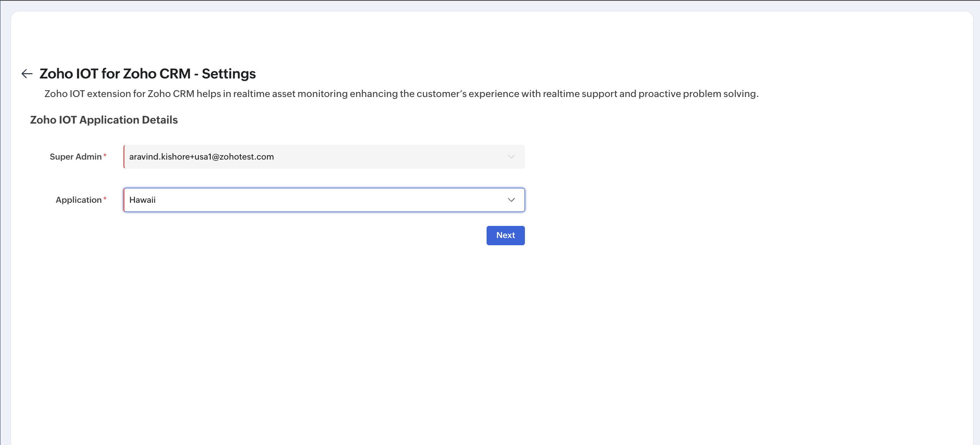Click the red asterisk beside Application
Image resolution: width=980 pixels, height=445 pixels.
point(105,198)
